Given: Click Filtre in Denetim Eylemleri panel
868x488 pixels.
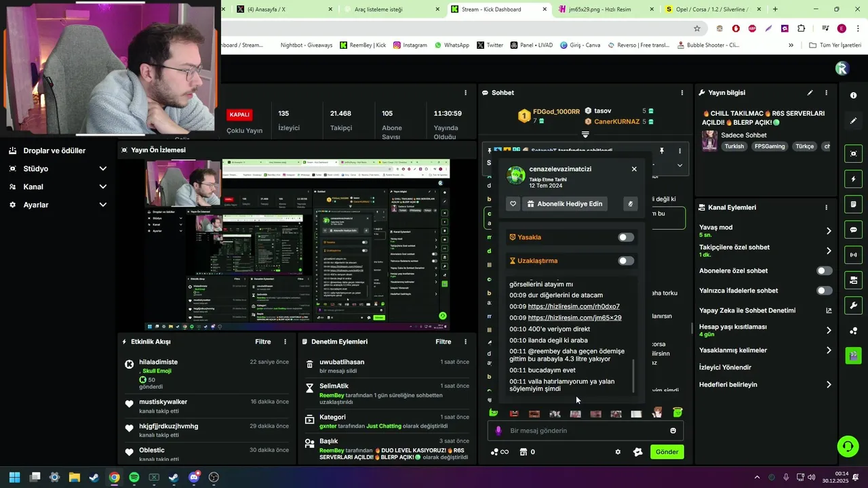Looking at the screenshot, I should 443,342.
